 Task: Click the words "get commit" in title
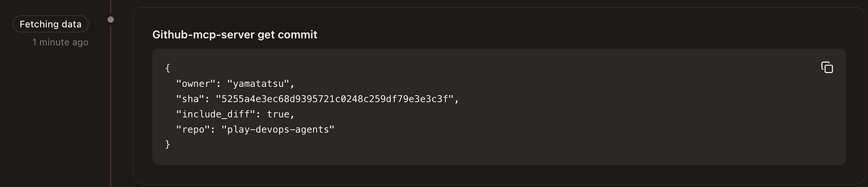pos(287,35)
